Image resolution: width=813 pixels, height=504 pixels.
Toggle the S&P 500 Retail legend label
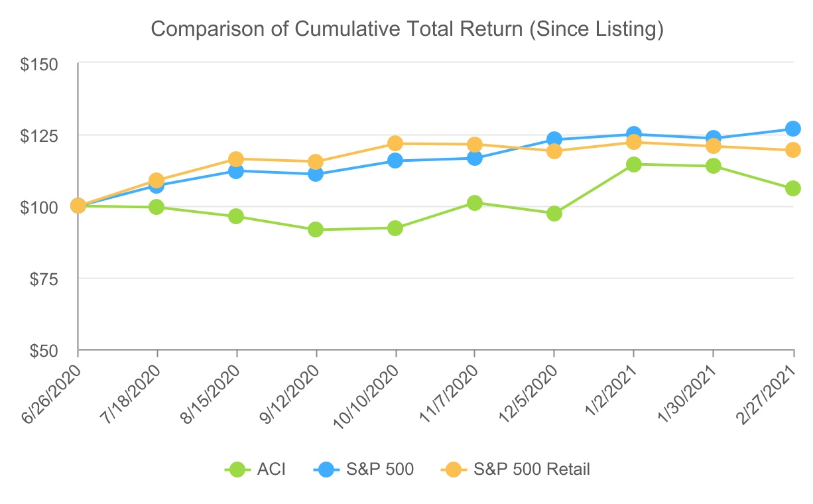[531, 470]
